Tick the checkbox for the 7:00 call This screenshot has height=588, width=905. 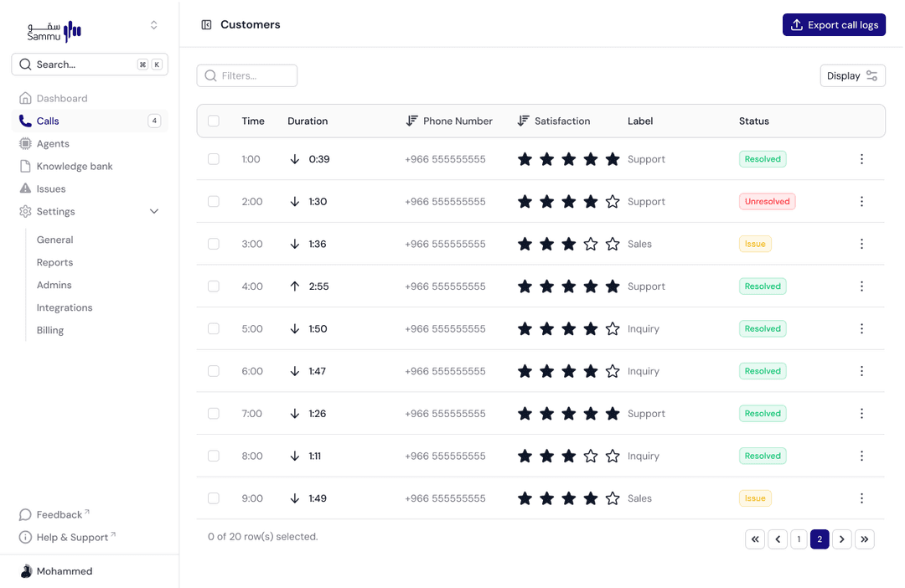(214, 414)
